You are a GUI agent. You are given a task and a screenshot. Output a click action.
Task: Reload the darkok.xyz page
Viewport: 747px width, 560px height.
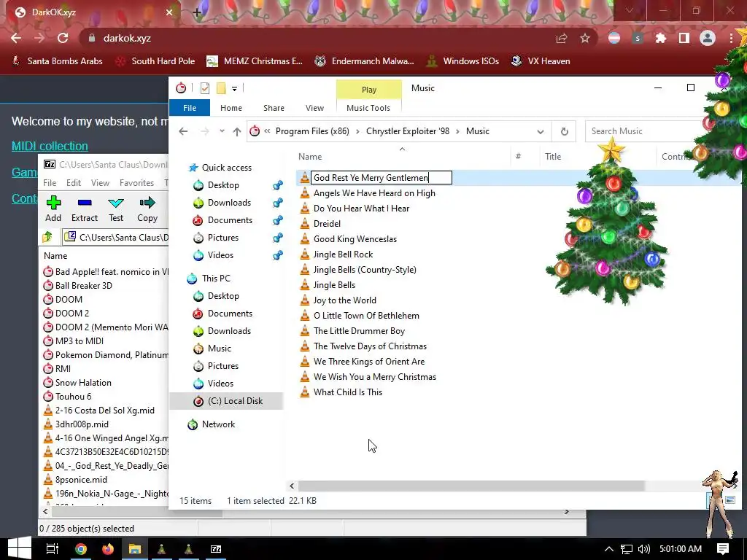[63, 38]
